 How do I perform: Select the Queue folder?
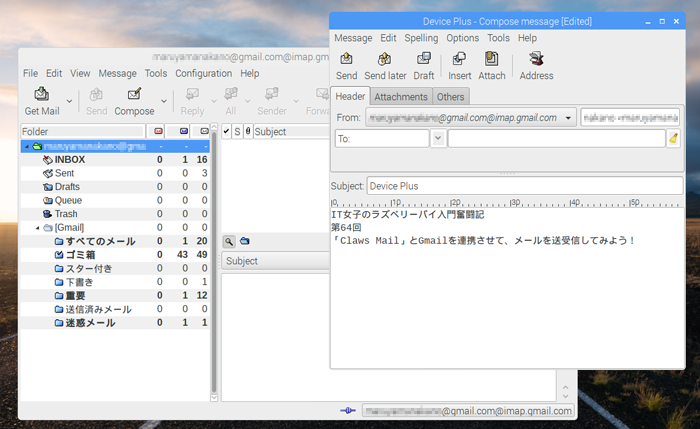point(115,200)
